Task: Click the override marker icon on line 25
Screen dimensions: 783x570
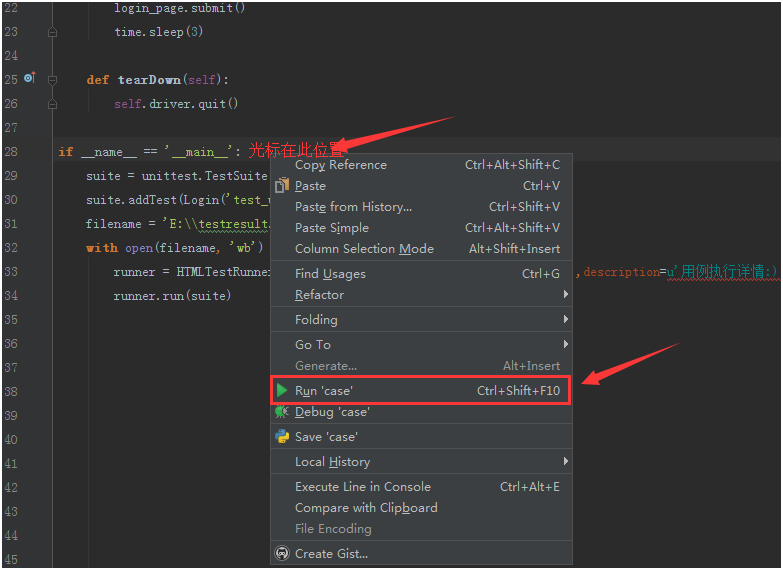Action: click(x=29, y=78)
